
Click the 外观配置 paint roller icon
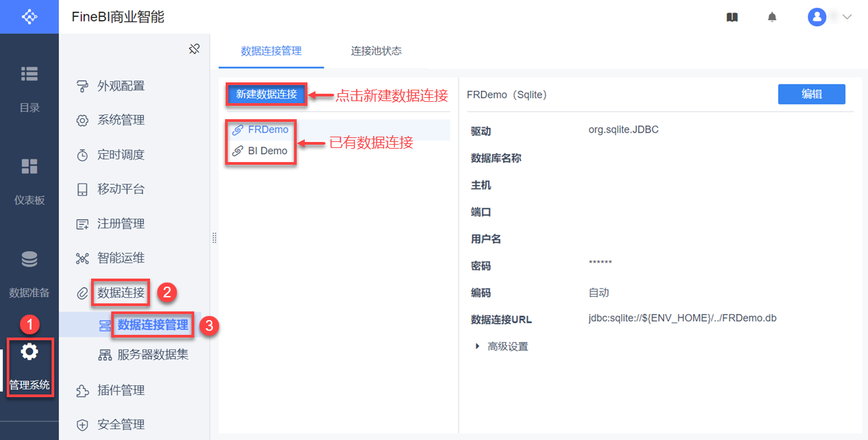click(x=82, y=86)
